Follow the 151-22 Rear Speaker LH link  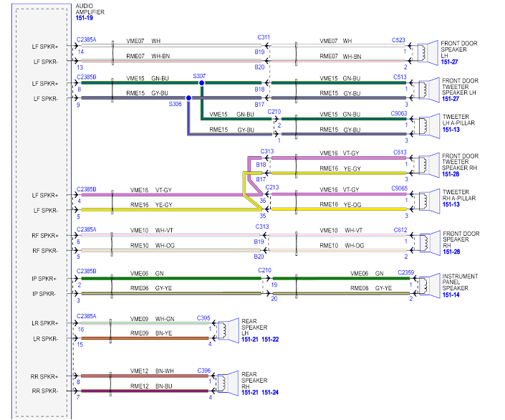point(270,340)
